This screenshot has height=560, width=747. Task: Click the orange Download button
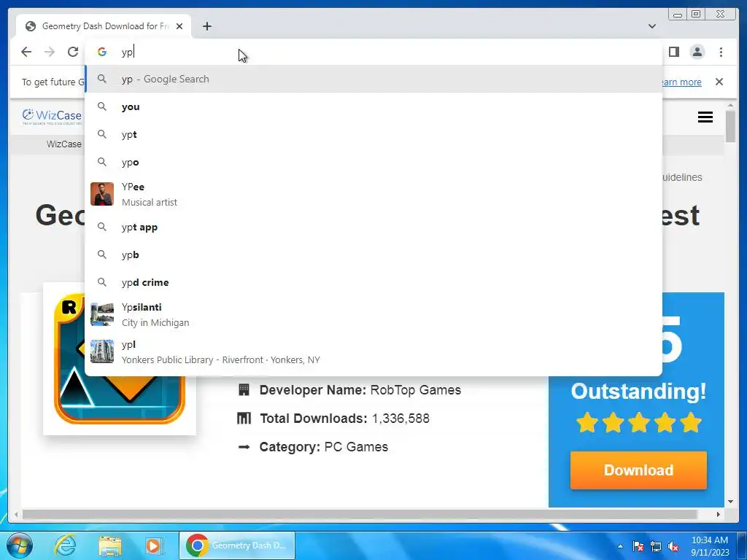pos(638,470)
